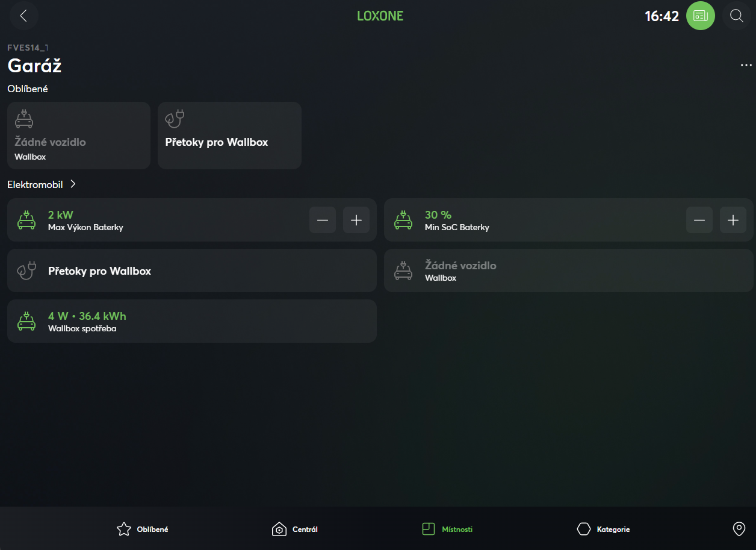Screen dimensions: 756x550
Task: Open the Kategorie tab
Action: pos(603,530)
